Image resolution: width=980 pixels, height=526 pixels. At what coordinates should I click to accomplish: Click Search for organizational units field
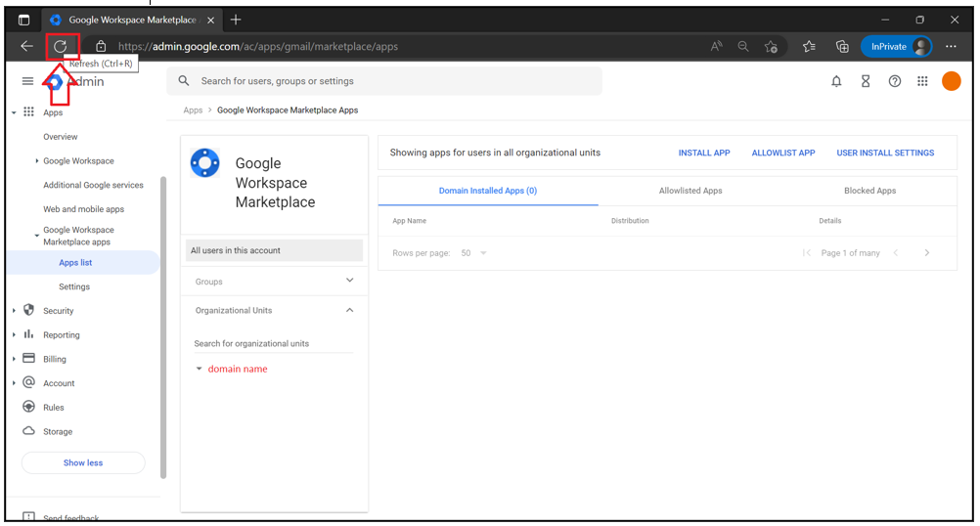click(274, 343)
